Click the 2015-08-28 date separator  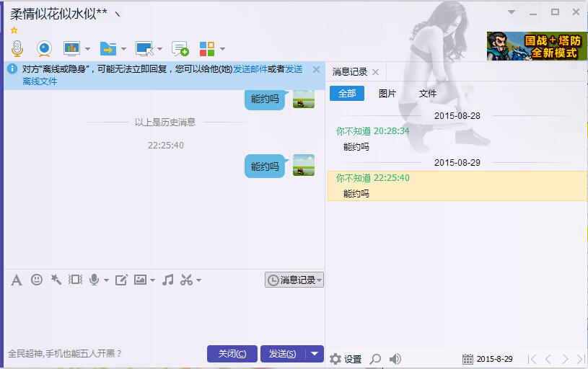tap(457, 116)
